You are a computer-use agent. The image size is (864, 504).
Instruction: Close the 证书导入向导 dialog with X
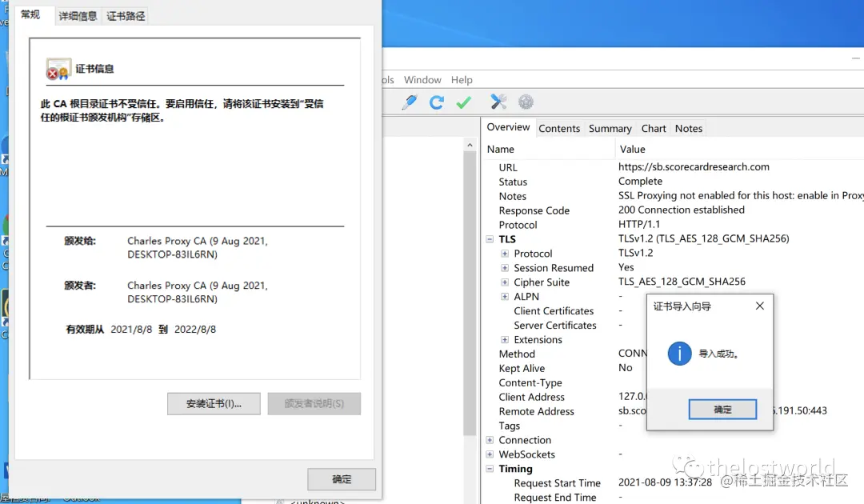(x=760, y=306)
